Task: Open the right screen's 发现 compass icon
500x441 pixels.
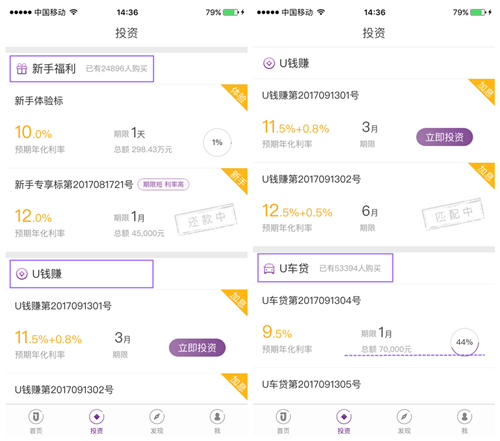Action: pos(404,417)
